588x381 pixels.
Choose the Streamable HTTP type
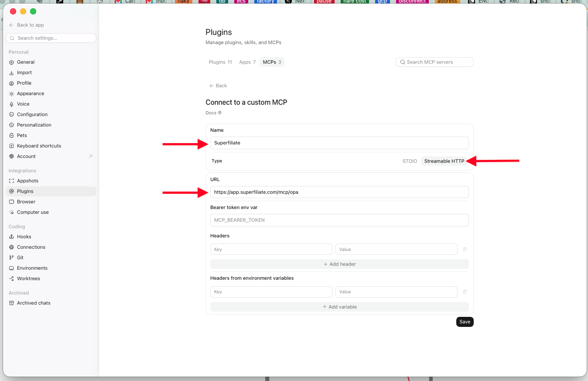pyautogui.click(x=444, y=161)
